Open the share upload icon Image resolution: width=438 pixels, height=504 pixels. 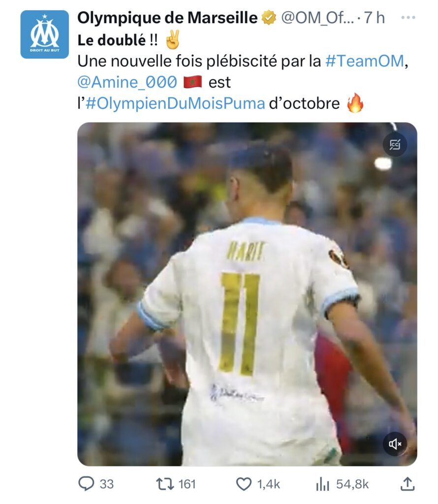(407, 484)
